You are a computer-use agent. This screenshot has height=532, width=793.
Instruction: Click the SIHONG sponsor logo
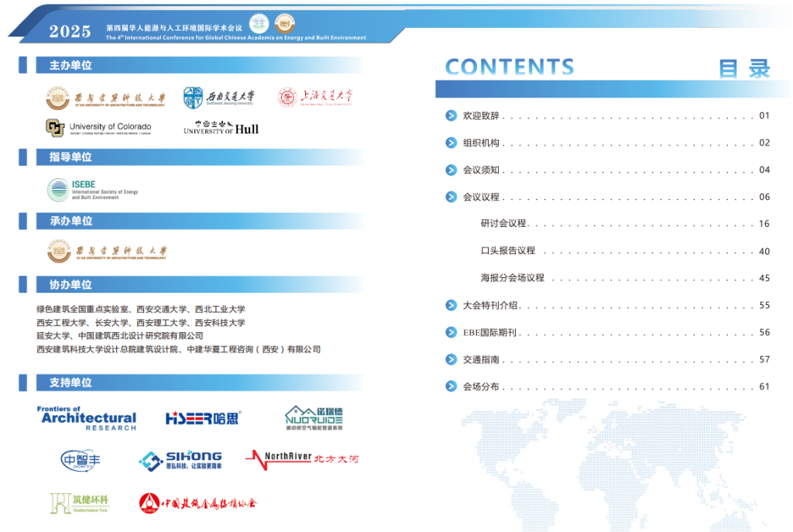pyautogui.click(x=180, y=461)
